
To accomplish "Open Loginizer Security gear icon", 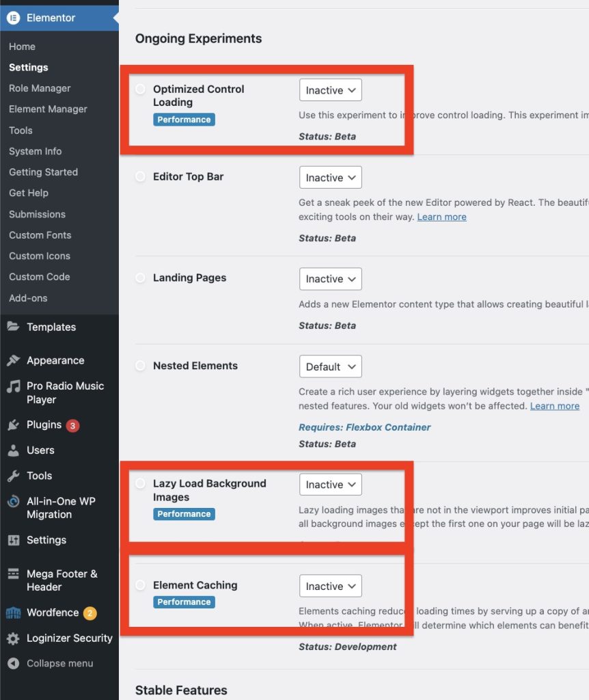I will click(14, 638).
